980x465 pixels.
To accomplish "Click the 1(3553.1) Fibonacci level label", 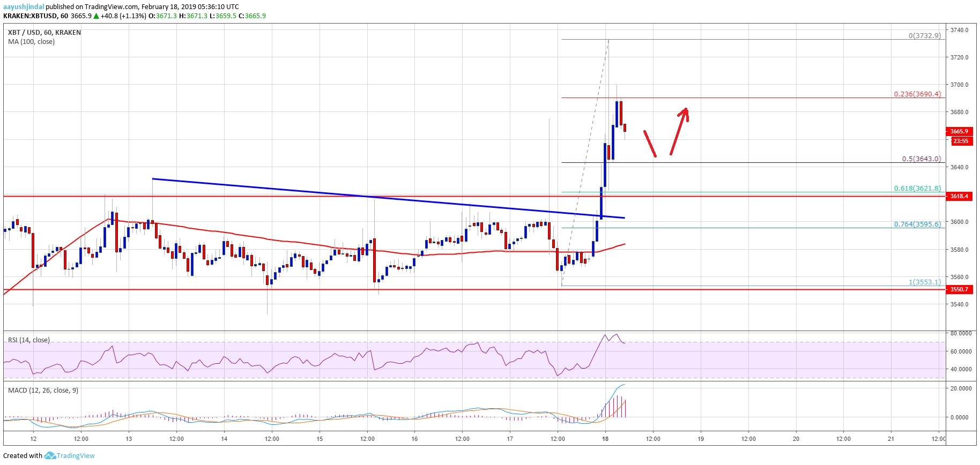I will 925,282.
